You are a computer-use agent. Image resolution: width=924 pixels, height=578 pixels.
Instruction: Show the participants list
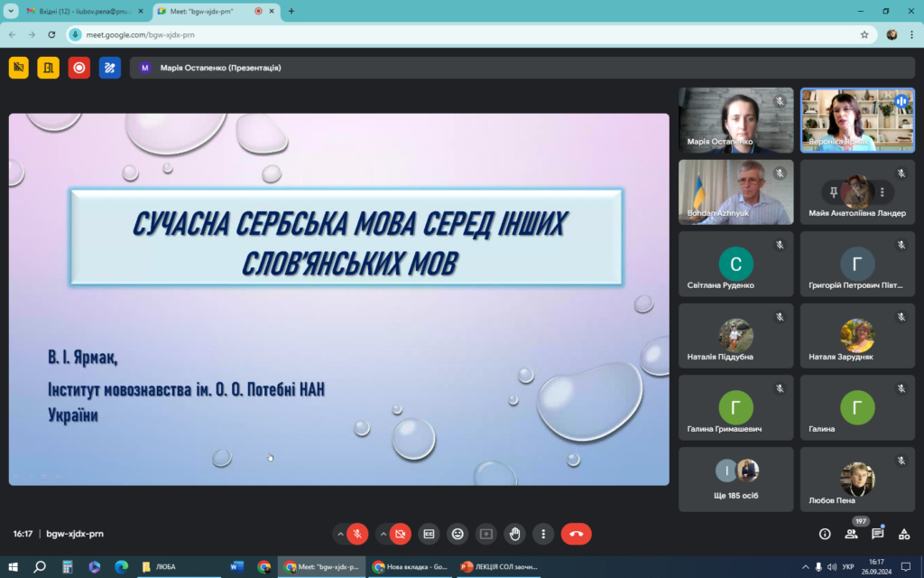tap(851, 534)
